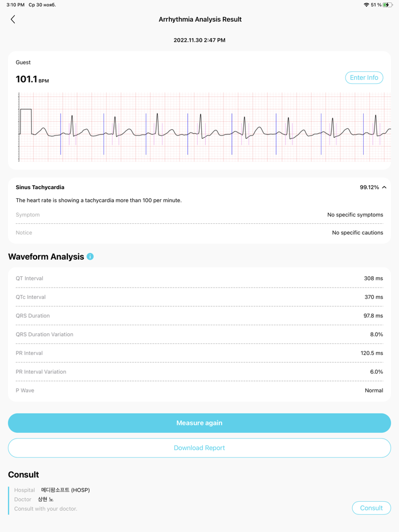
Task: Click the battery indicator at top right
Action: coord(389,5)
